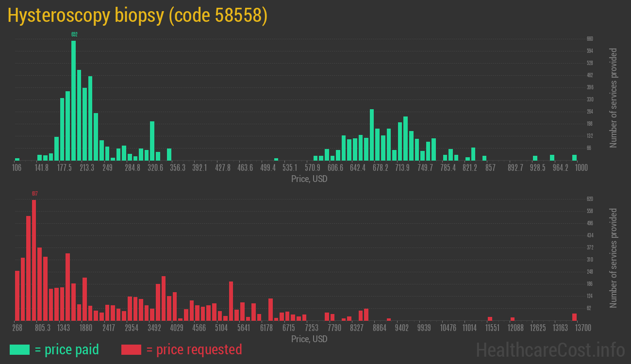Screen dimensions: 631x364
Task: Click the rightmost red bar near 13700
Action: point(574,316)
